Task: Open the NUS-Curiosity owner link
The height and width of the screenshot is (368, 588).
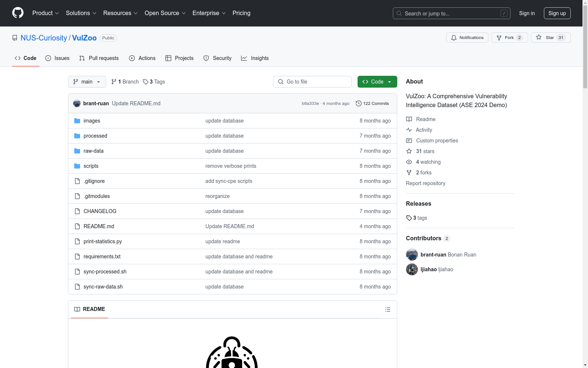Action: coord(44,38)
